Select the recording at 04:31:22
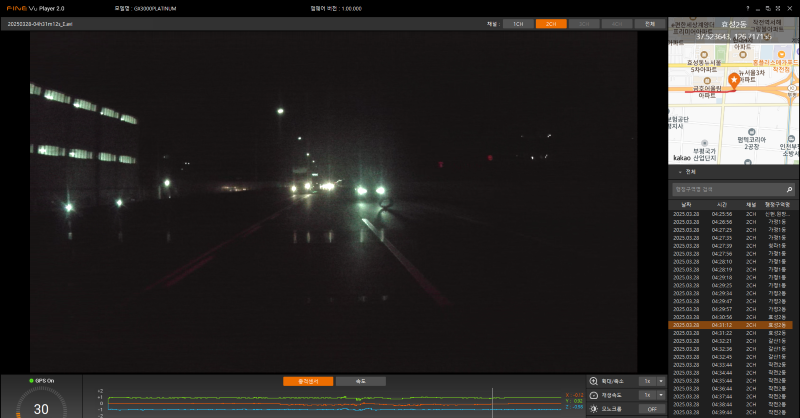The height and width of the screenshot is (418, 800). [731, 333]
